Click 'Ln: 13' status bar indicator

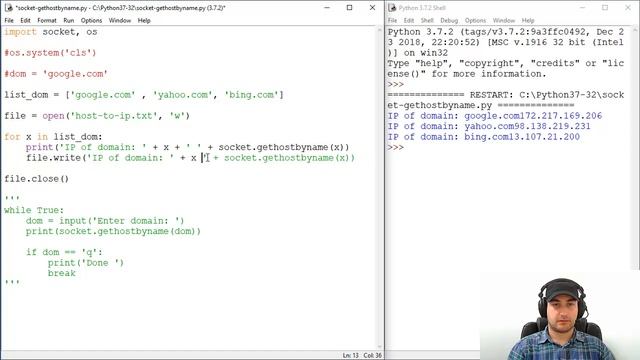coord(350,356)
